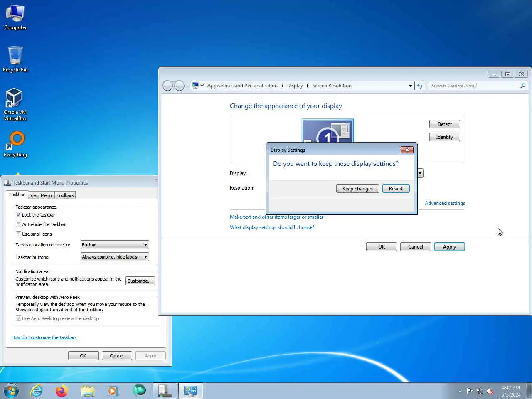This screenshot has width=532, height=399.
Task: Expand the address bar history dropdown
Action: click(410, 86)
